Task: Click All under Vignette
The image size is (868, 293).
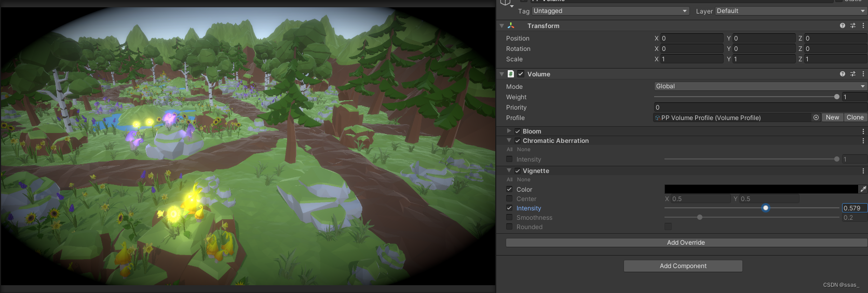Action: pyautogui.click(x=510, y=180)
